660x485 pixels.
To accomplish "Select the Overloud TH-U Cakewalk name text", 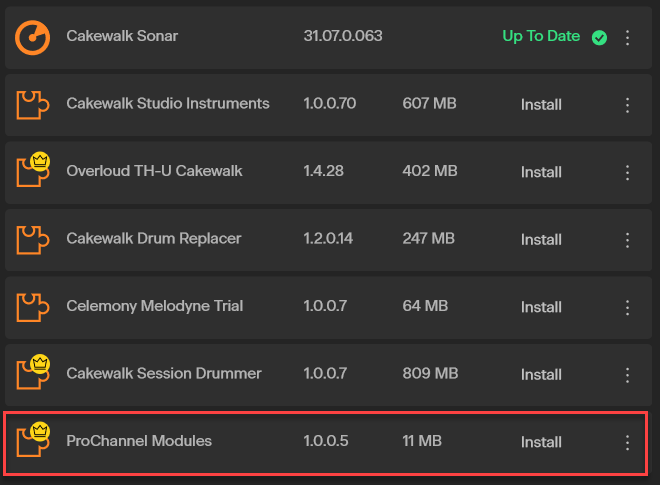I will 154,171.
